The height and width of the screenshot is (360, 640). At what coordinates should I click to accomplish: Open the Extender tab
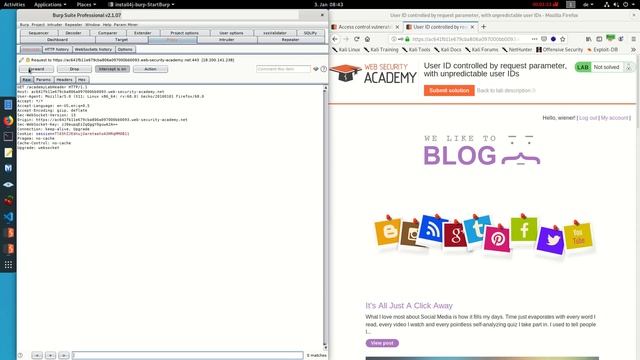(x=142, y=33)
